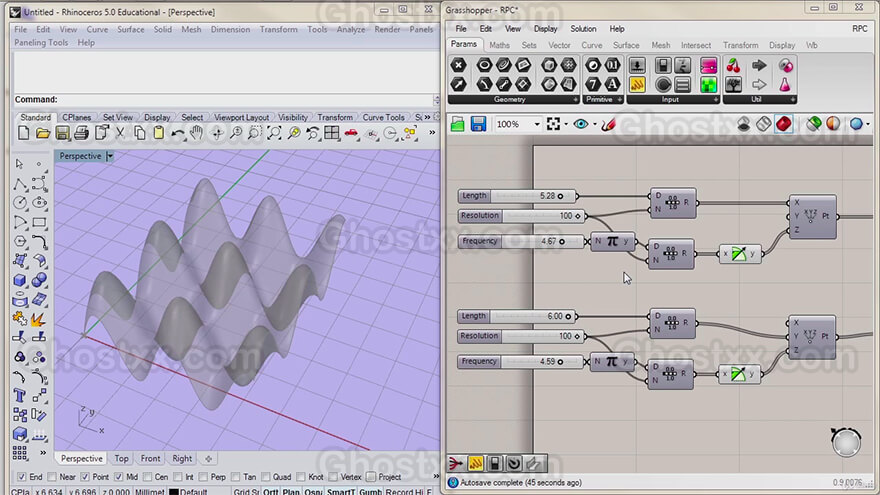Viewport: 880px width, 495px height.
Task: Toggle the Quad osnap checkbox
Action: tap(265, 477)
